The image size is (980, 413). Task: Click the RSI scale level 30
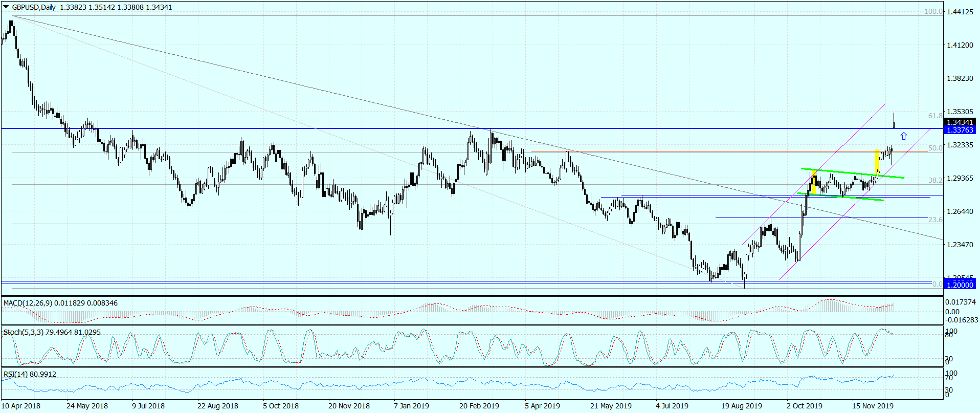click(x=949, y=390)
